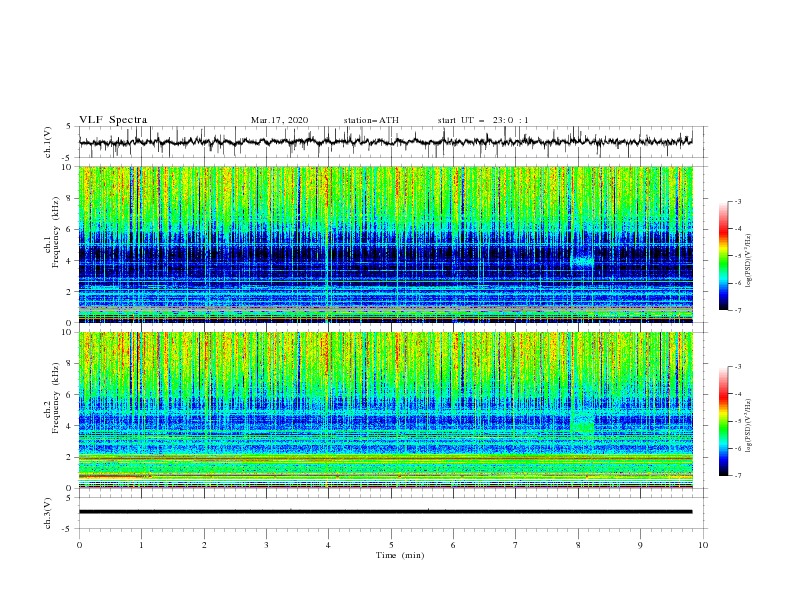Viewport: 792px width, 612px height.
Task: Click the time axis tick label '1'
Action: coord(142,545)
